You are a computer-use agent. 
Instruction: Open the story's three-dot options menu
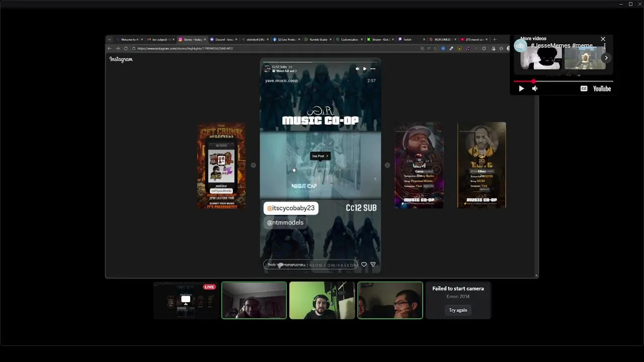pyautogui.click(x=373, y=69)
